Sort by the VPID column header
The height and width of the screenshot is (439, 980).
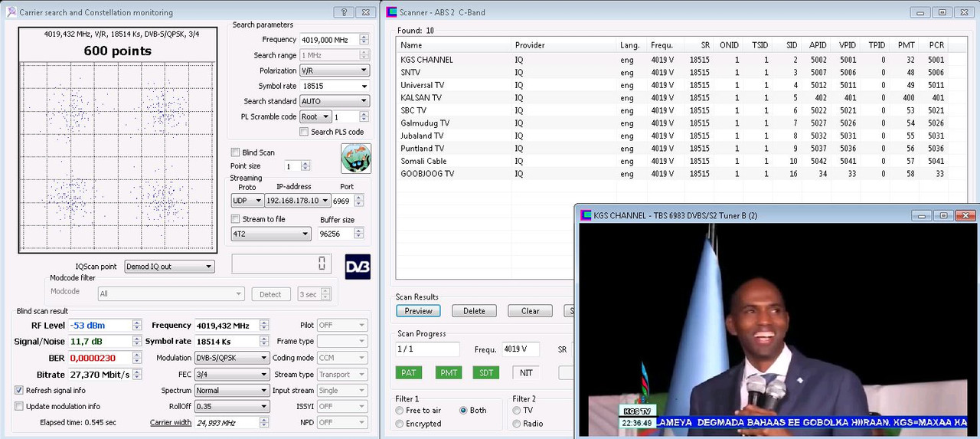point(845,45)
